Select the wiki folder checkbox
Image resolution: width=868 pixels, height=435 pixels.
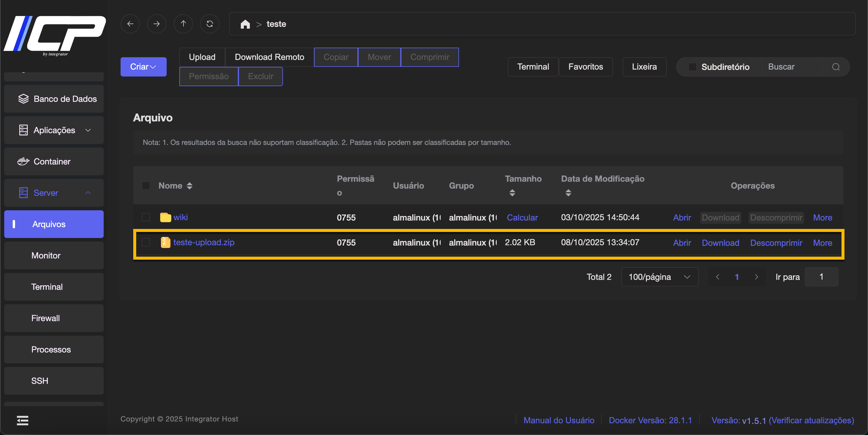[146, 217]
